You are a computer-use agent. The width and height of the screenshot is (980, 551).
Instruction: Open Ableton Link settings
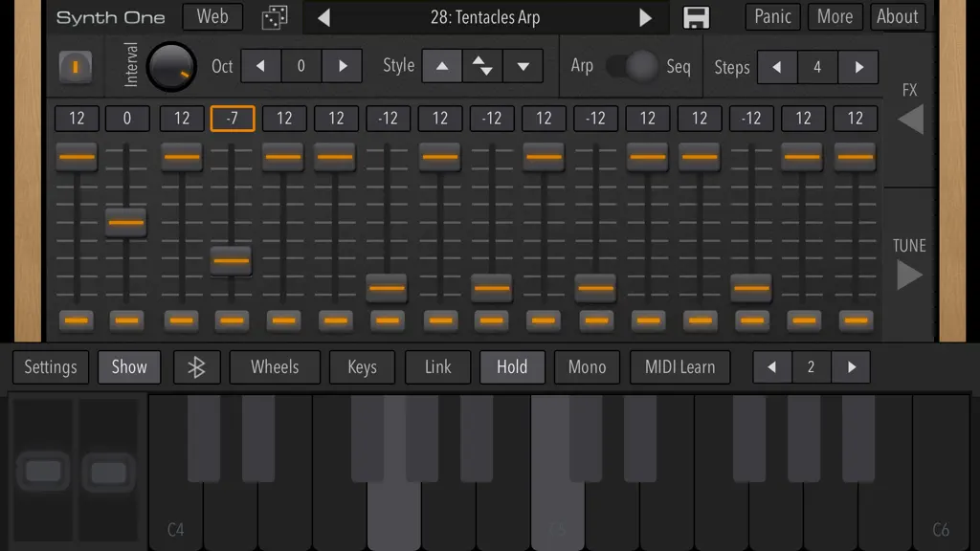pyautogui.click(x=437, y=367)
